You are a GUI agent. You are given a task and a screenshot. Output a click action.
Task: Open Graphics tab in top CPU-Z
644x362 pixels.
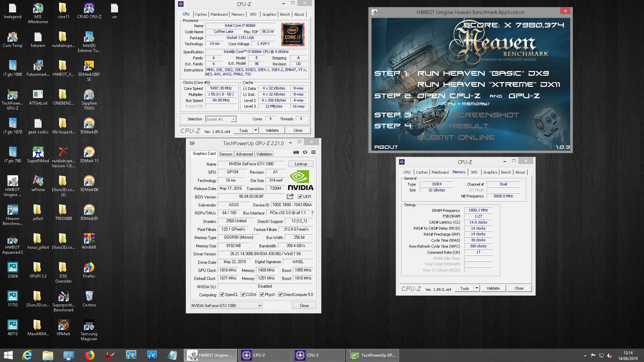click(x=269, y=14)
